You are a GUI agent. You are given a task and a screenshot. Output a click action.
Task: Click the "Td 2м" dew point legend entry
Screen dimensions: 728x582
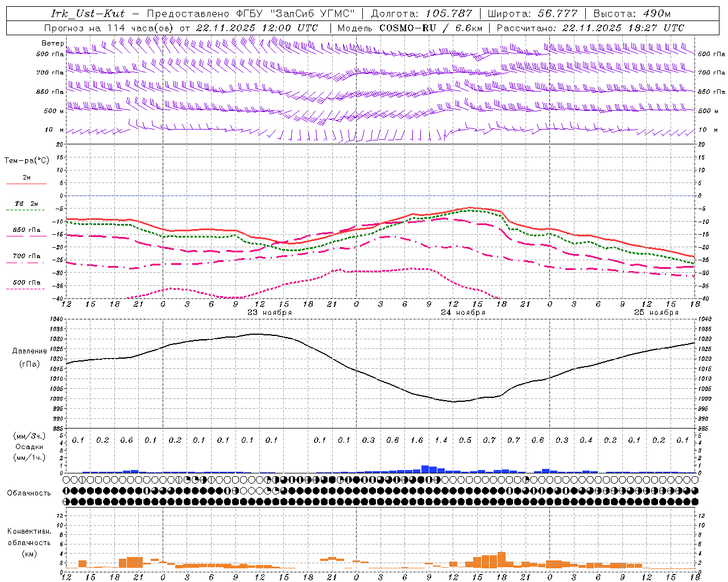(26, 203)
